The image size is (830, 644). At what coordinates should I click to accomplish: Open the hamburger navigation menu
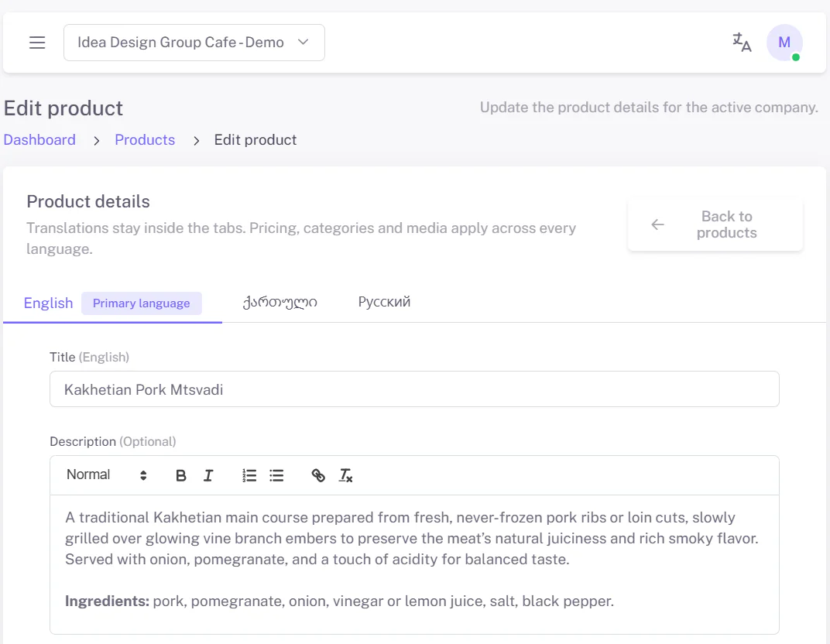click(37, 43)
